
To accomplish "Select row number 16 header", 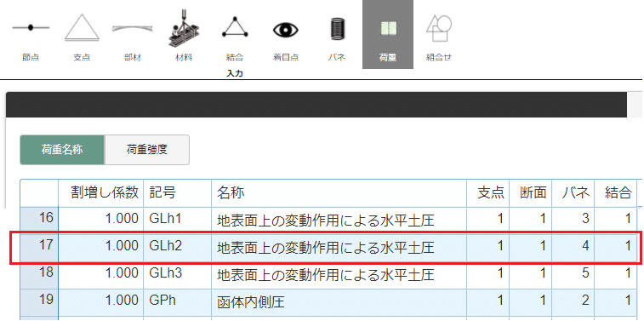I will pos(39,220).
